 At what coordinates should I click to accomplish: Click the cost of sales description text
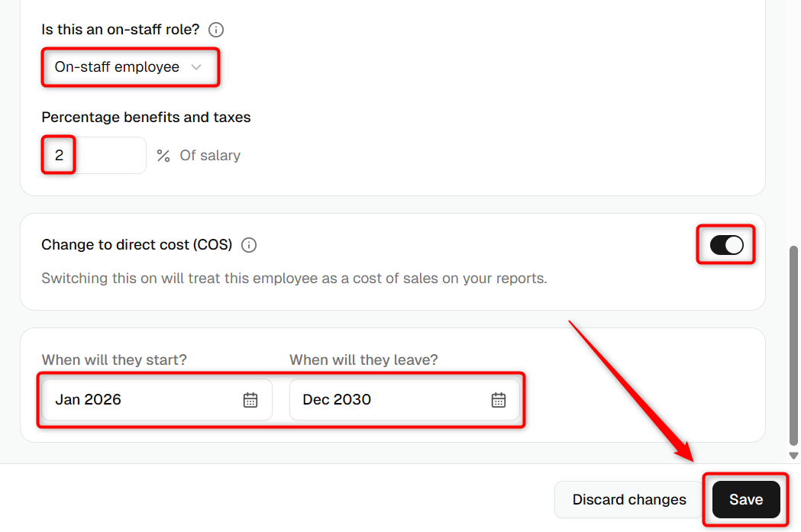(294, 279)
